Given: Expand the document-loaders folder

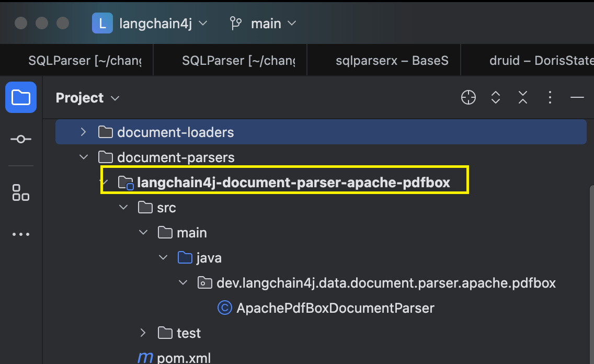Looking at the screenshot, I should point(83,132).
